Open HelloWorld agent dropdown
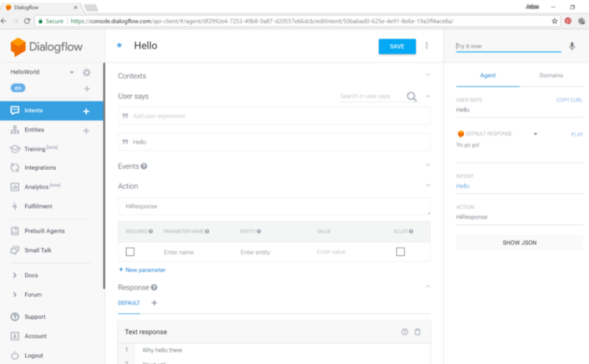The height and width of the screenshot is (364, 589). point(71,72)
